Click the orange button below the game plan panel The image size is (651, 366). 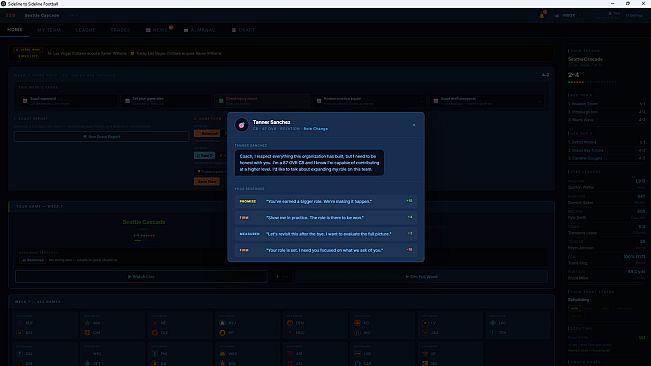207,181
